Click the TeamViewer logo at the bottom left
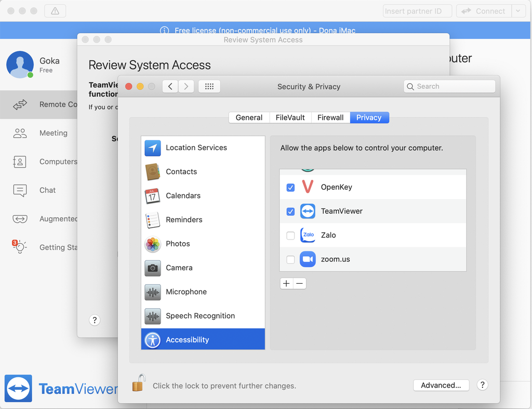This screenshot has width=532, height=409. (18, 388)
